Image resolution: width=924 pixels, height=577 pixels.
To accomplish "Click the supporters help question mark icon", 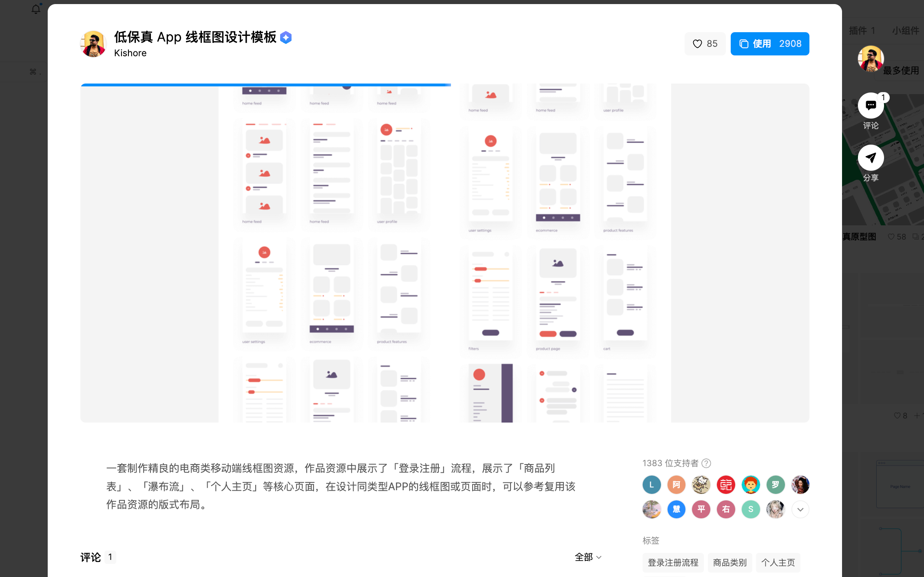I will (x=706, y=463).
